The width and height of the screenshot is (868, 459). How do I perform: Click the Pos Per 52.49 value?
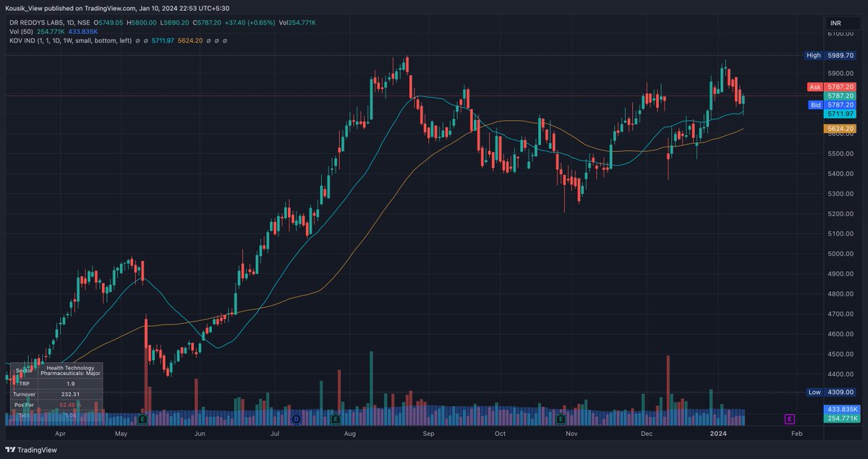tap(70, 405)
